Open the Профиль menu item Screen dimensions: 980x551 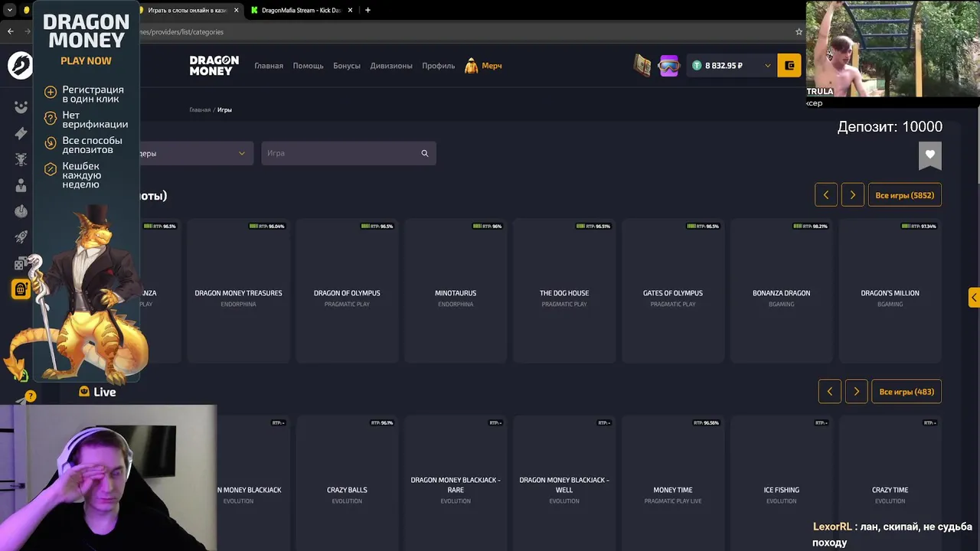coord(439,66)
